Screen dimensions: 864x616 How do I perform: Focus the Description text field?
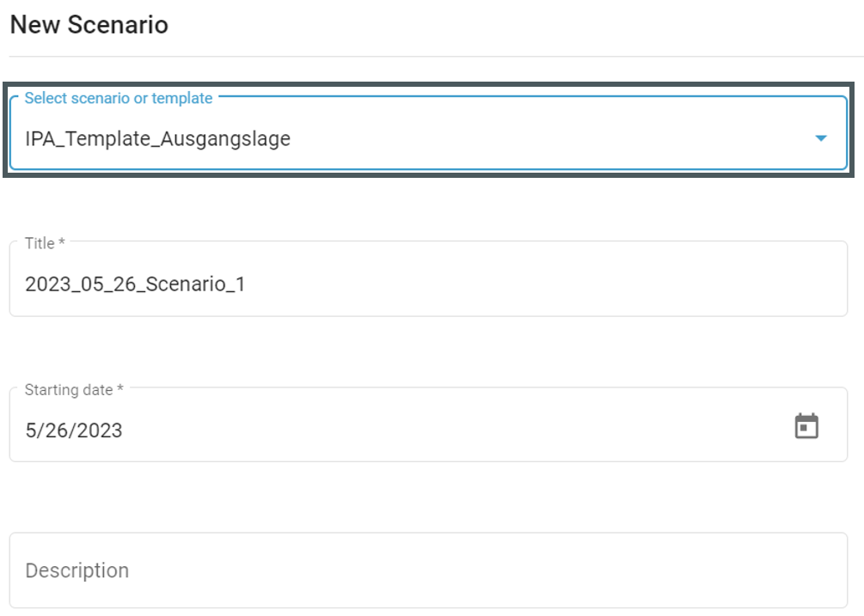428,570
